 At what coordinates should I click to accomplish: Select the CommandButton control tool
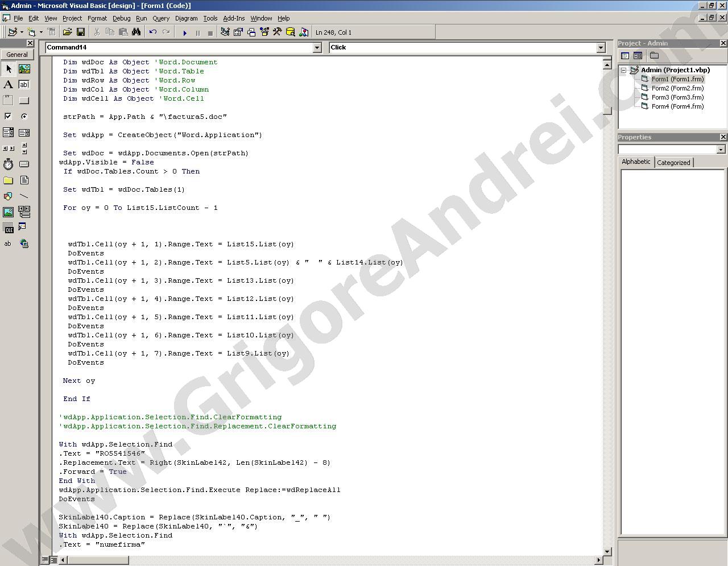(x=24, y=101)
